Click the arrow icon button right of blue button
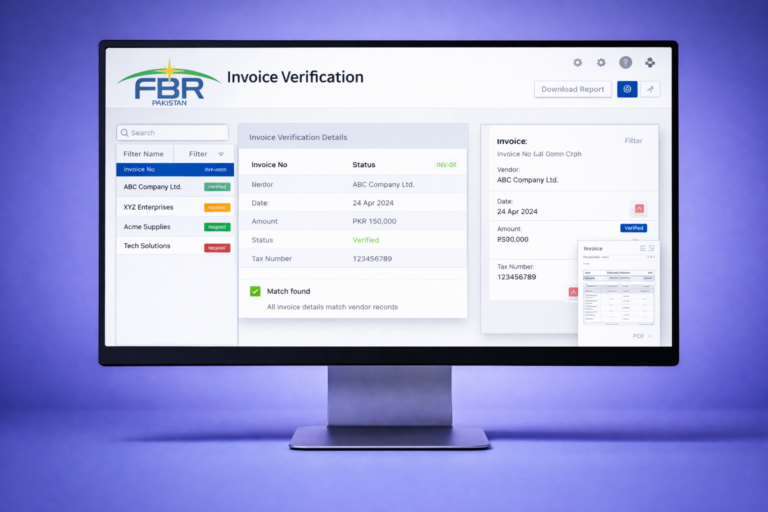Image resolution: width=768 pixels, height=512 pixels. (x=650, y=89)
